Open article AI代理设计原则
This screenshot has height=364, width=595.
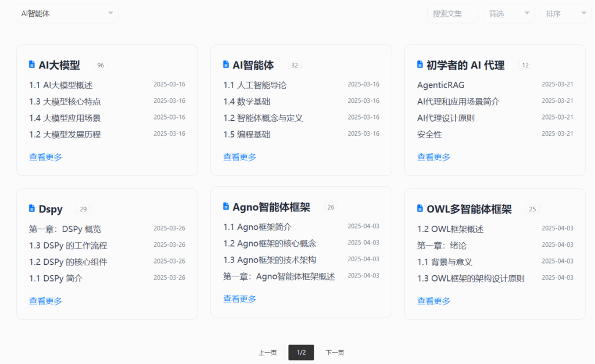click(x=446, y=118)
